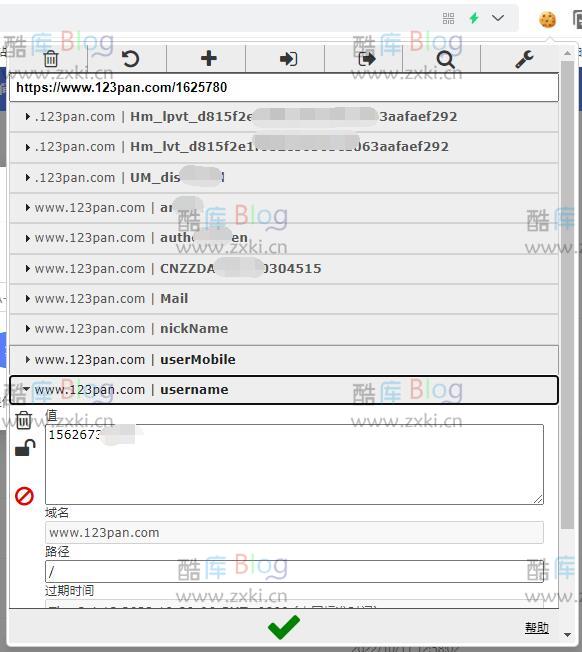Viewport: 582px width, 652px height.
Task: Click the scrollbar up arrow
Action: (x=567, y=54)
